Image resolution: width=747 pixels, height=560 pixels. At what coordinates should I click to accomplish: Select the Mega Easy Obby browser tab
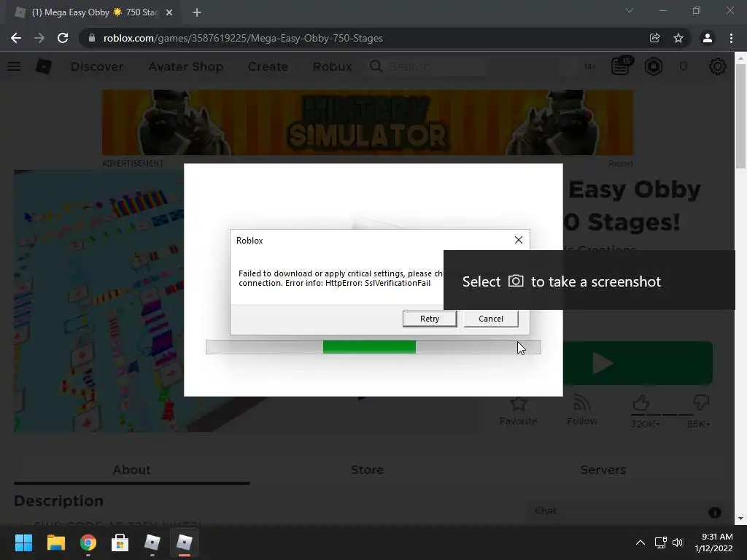[94, 12]
